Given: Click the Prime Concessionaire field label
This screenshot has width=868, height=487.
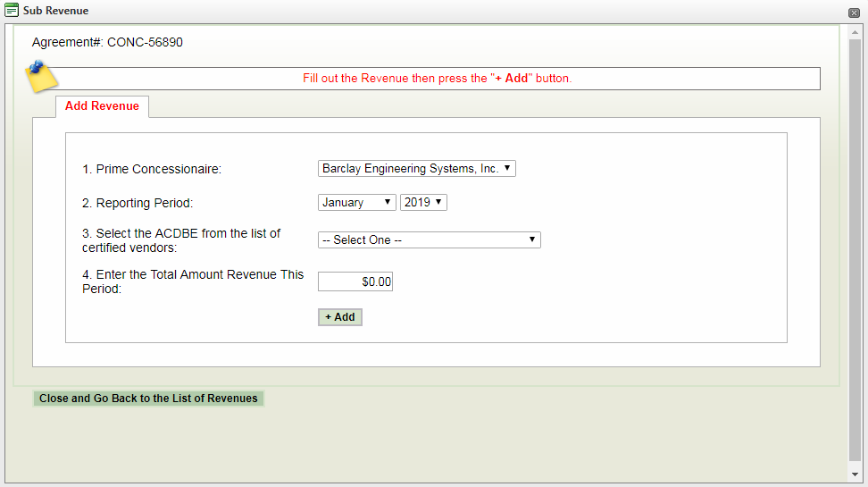Looking at the screenshot, I should tap(152, 170).
